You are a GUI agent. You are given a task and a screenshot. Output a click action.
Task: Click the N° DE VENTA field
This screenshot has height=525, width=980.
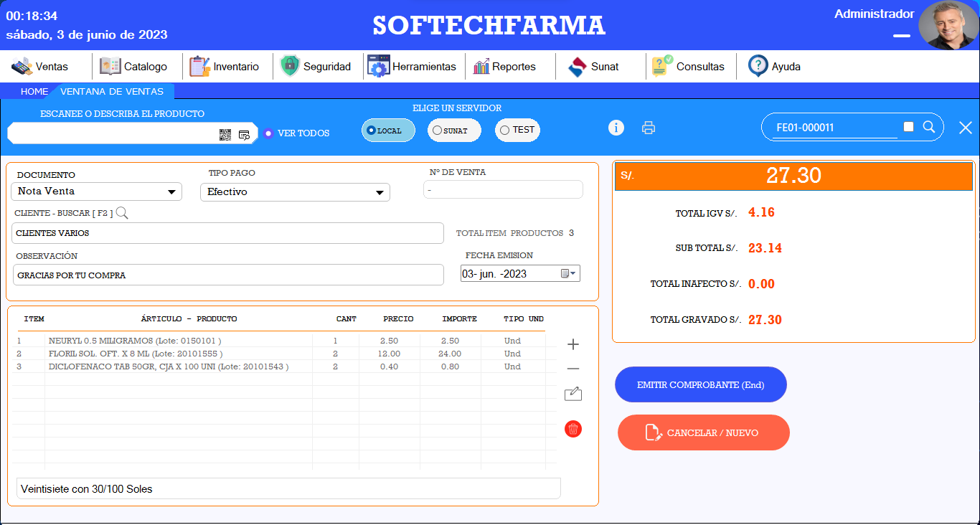pyautogui.click(x=503, y=189)
